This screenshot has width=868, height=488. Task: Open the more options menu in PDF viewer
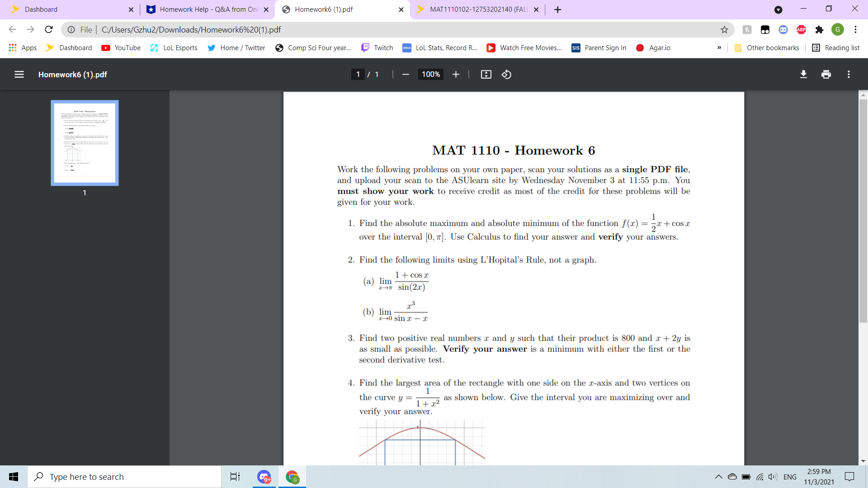click(849, 74)
